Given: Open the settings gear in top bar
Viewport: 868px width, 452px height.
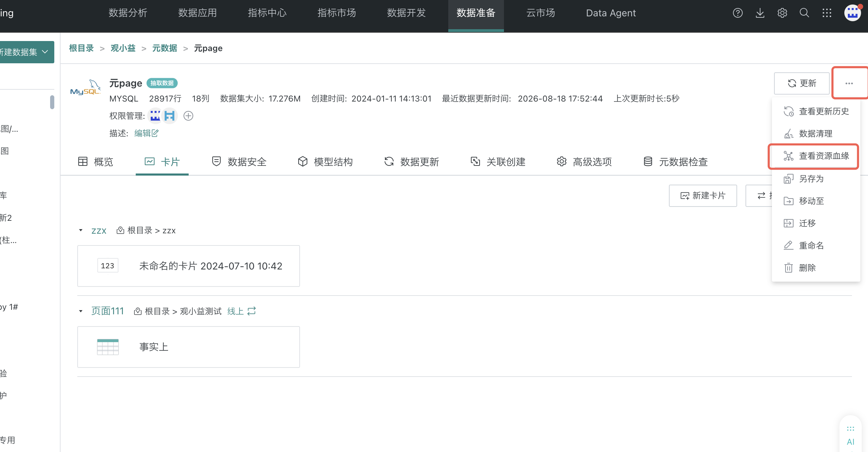Looking at the screenshot, I should (782, 13).
